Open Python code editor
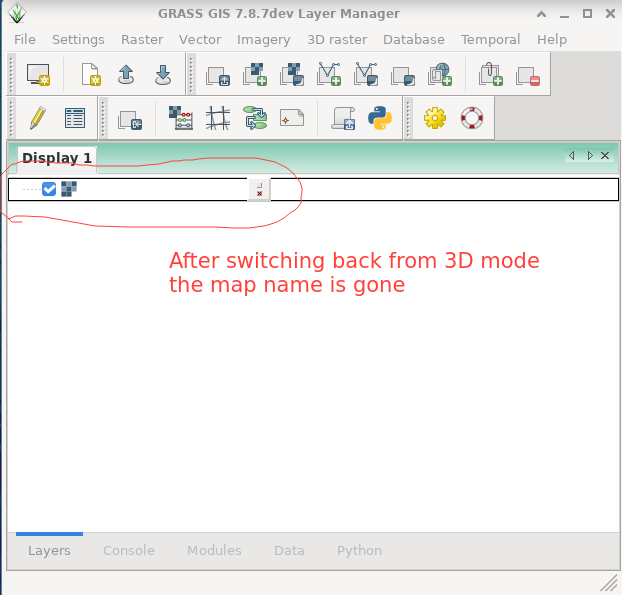 pos(380,118)
